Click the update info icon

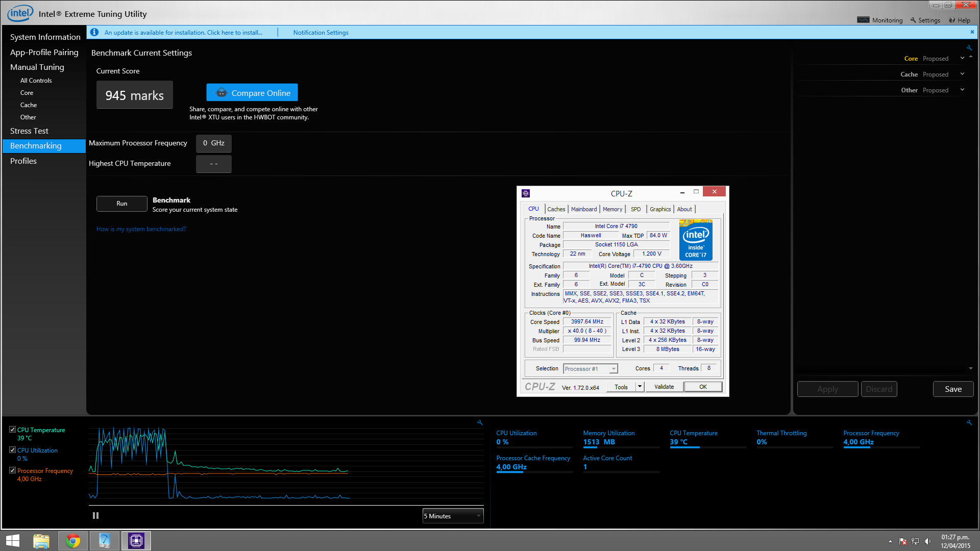pos(94,32)
